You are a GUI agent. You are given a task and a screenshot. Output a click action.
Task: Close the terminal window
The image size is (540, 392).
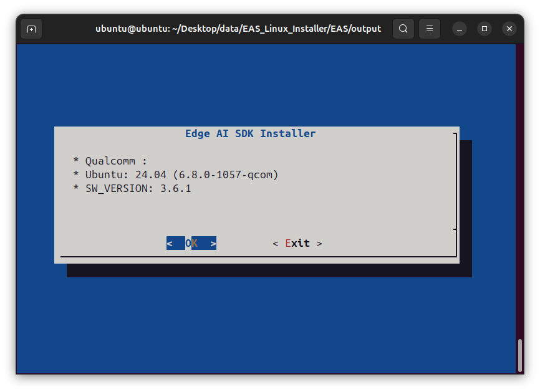click(x=509, y=29)
